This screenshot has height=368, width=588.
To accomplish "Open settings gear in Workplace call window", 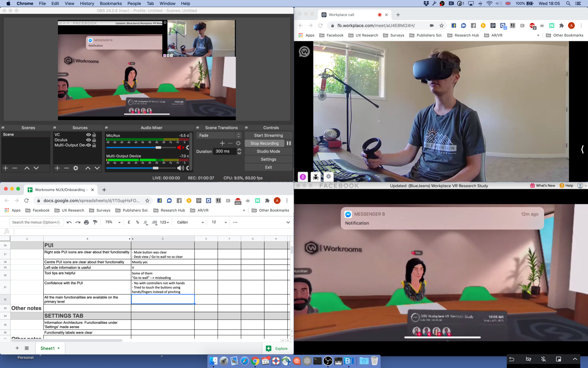I will pos(328,177).
